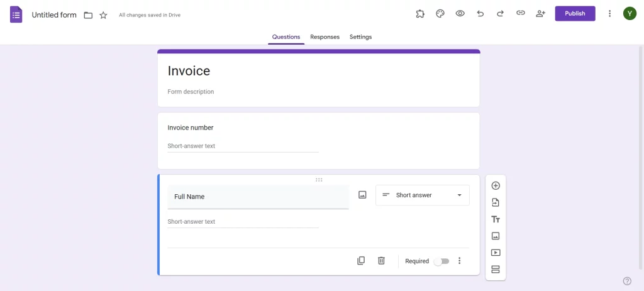Add image from side toolbar
Screen dimensions: 644x291
496,236
